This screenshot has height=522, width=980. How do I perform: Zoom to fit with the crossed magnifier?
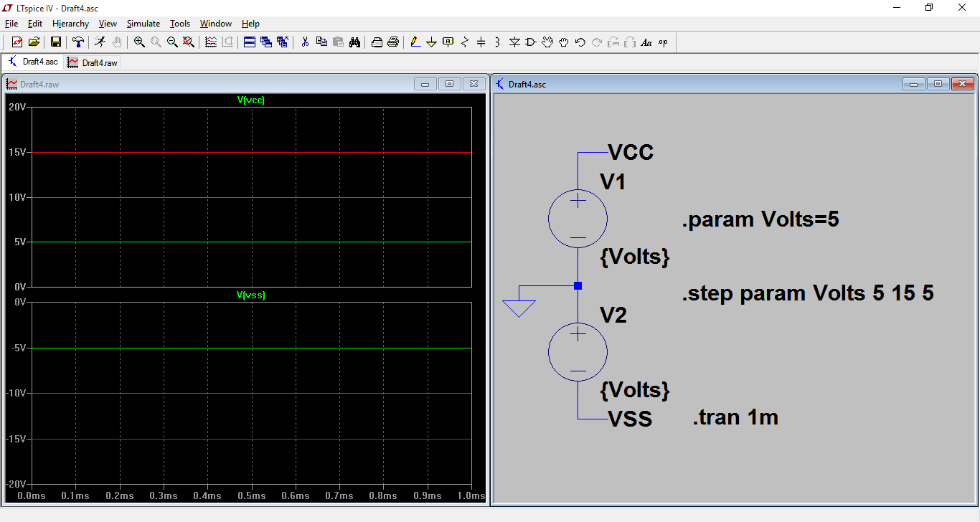click(x=189, y=42)
